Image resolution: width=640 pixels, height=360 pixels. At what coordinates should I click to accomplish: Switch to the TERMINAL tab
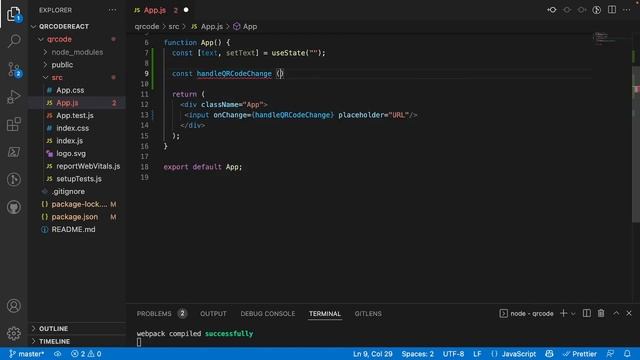[324, 313]
